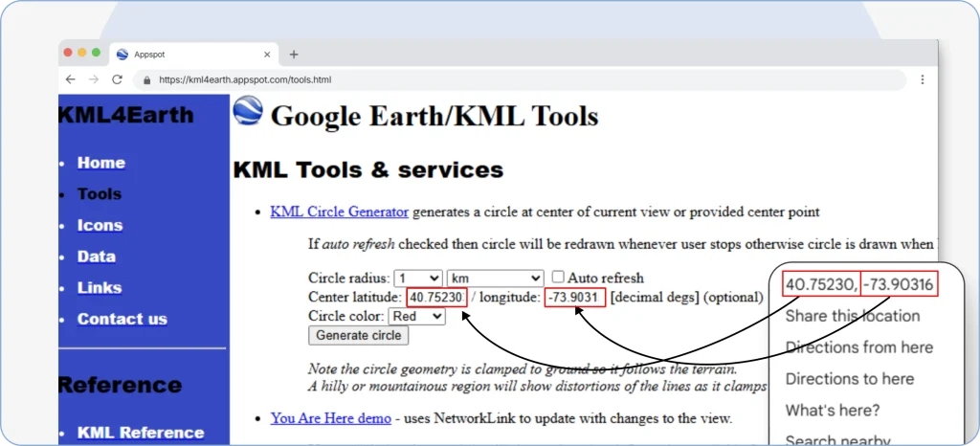Open the KML Circle Generator link
Image resolution: width=980 pixels, height=446 pixels.
coord(340,212)
